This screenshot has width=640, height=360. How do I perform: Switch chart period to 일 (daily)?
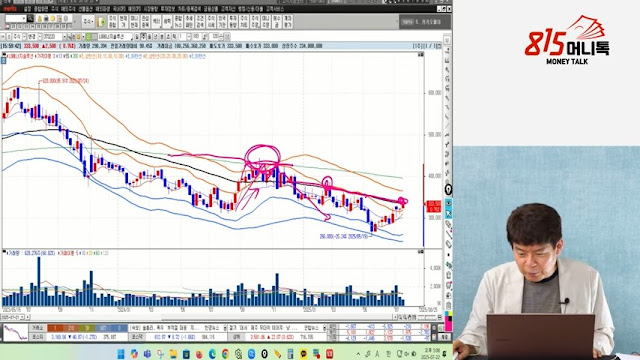(137, 37)
